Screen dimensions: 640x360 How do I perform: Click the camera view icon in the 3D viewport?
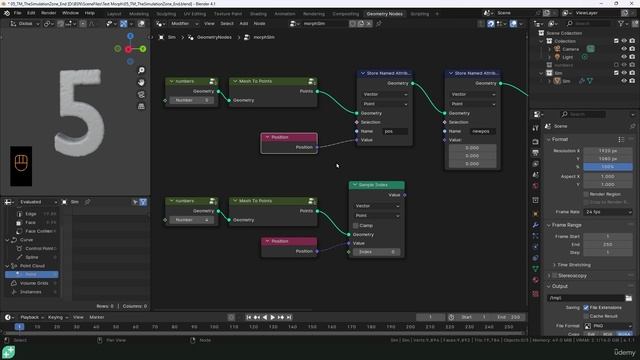[141, 95]
